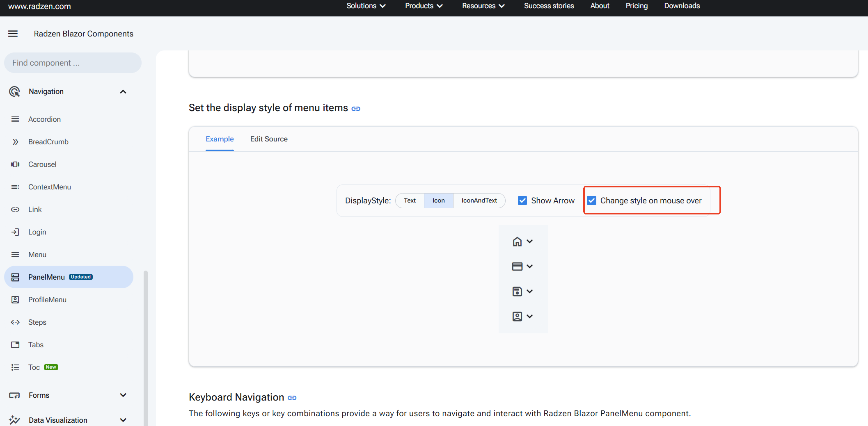
Task: Select Text display style option
Action: (x=410, y=200)
